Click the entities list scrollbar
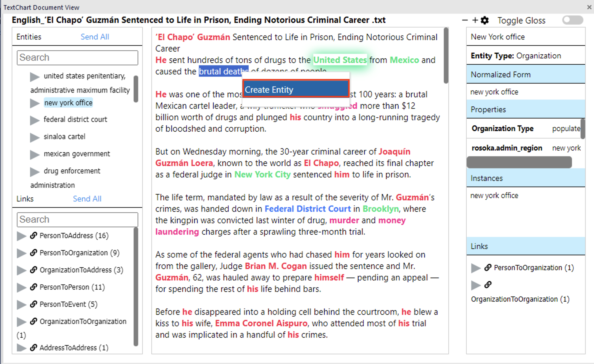This screenshot has height=364, width=594. (x=136, y=89)
